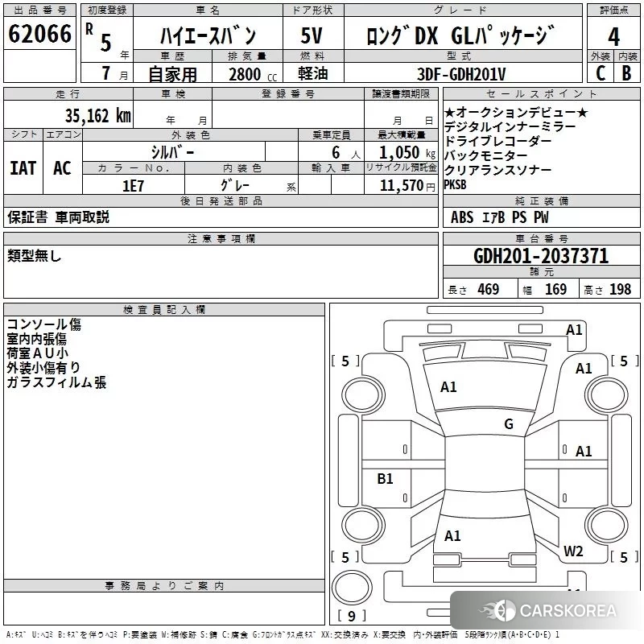
Task: Click the inspector note "コンソール傷"
Action: [x=44, y=324]
